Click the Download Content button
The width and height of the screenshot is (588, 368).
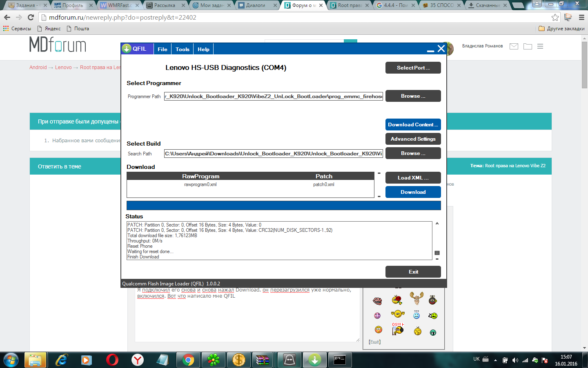[413, 125]
